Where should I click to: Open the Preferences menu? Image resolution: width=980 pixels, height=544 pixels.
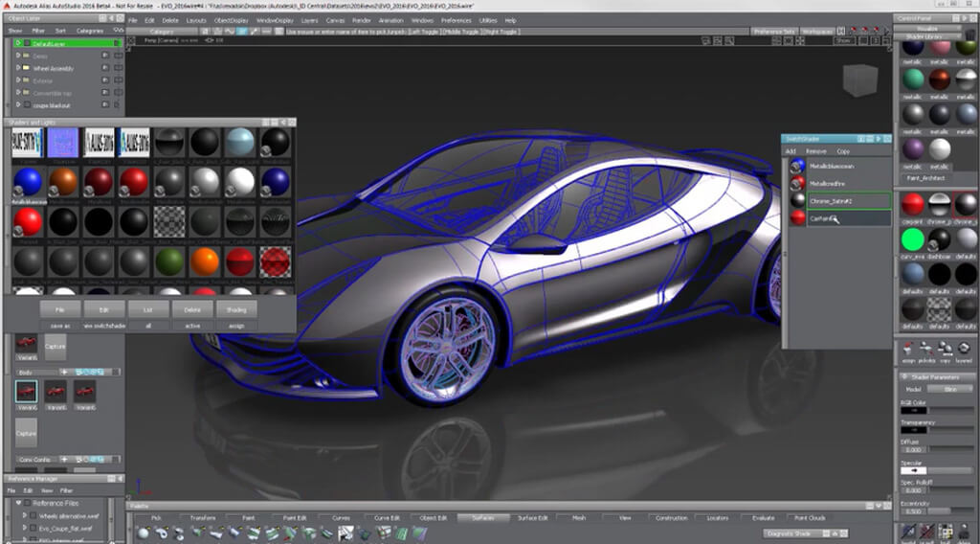click(x=457, y=20)
